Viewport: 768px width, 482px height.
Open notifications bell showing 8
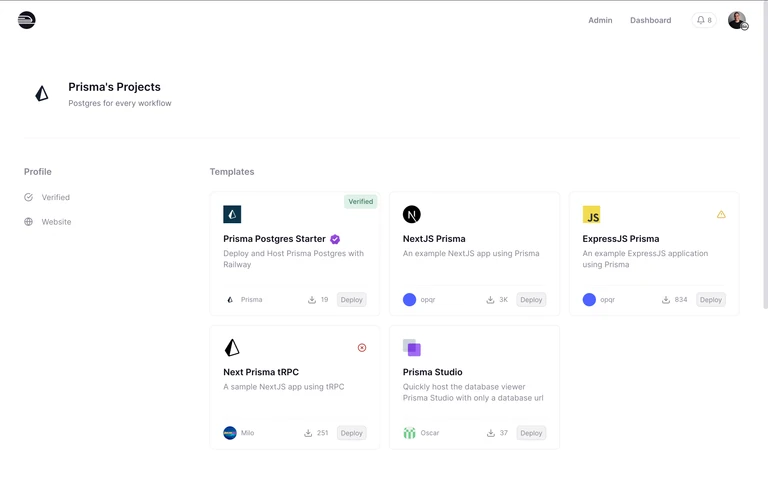(704, 20)
